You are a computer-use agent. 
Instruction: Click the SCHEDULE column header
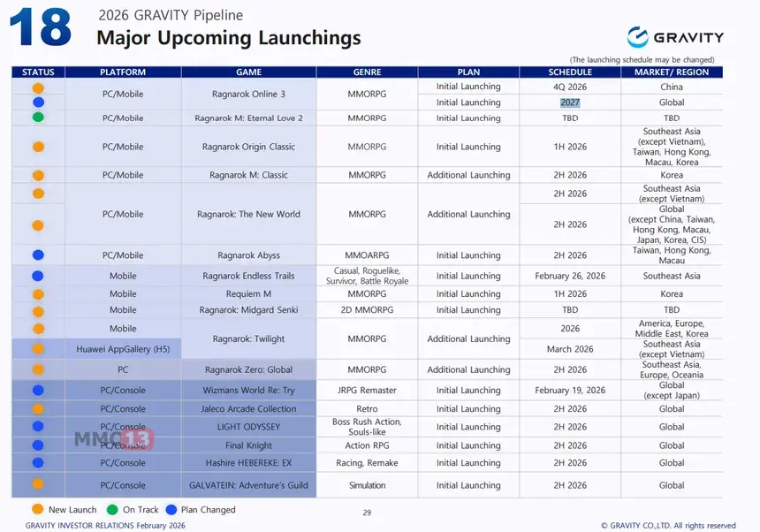[x=570, y=72]
